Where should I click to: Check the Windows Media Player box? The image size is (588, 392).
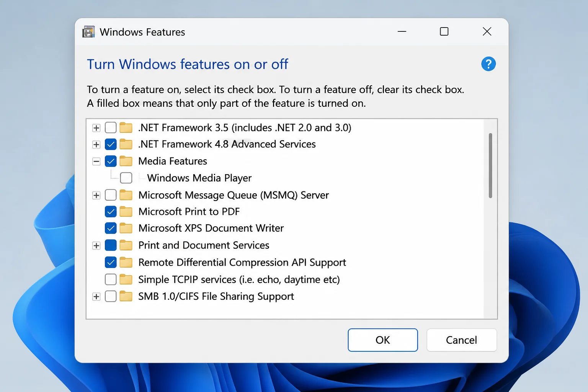126,178
